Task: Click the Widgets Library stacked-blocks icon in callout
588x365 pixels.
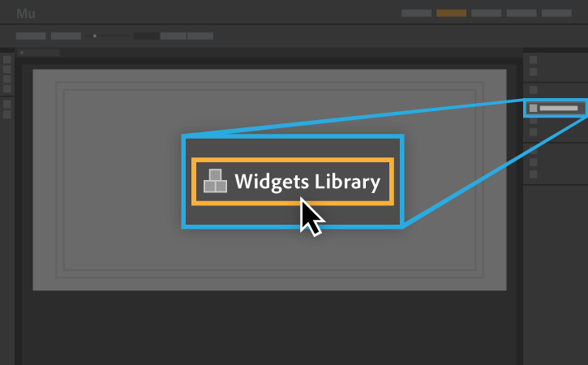Action: click(215, 181)
